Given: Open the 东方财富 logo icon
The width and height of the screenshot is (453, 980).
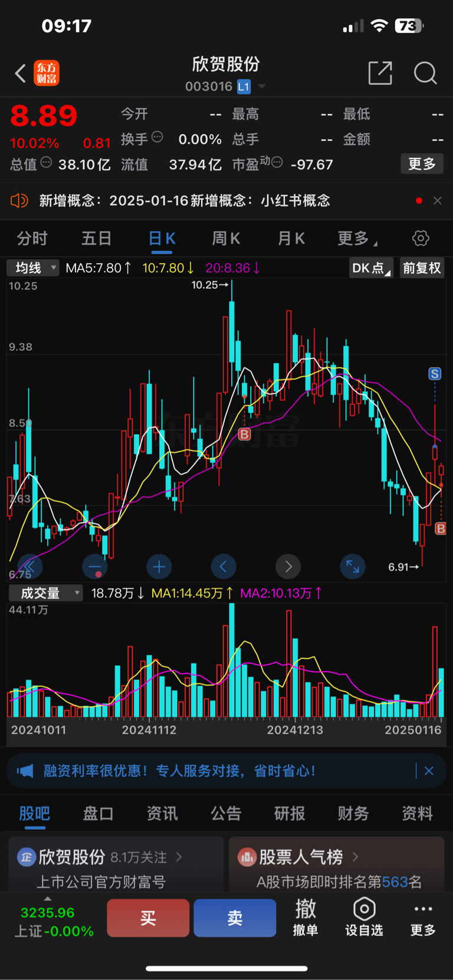Looking at the screenshot, I should point(47,73).
